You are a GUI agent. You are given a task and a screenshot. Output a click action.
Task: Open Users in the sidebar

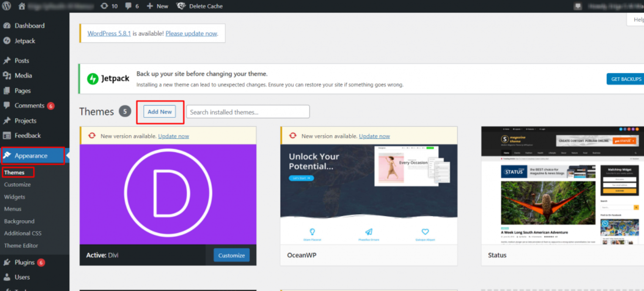22,277
